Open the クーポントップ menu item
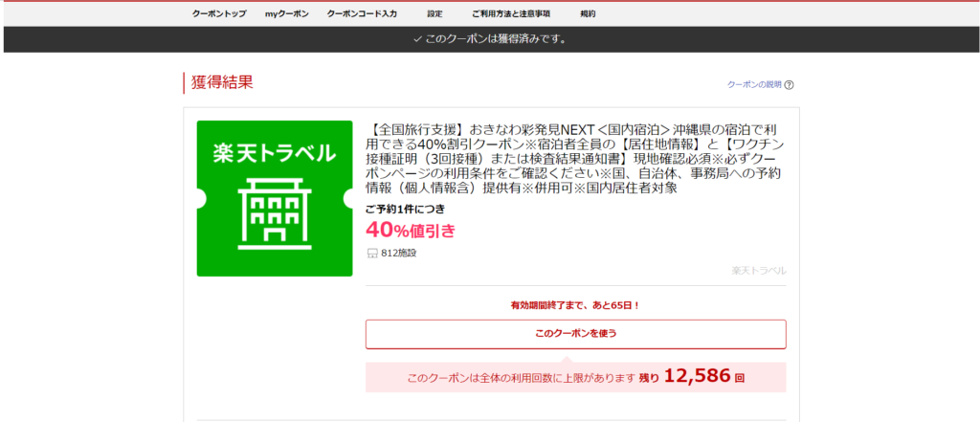This screenshot has height=422, width=980. tap(219, 13)
